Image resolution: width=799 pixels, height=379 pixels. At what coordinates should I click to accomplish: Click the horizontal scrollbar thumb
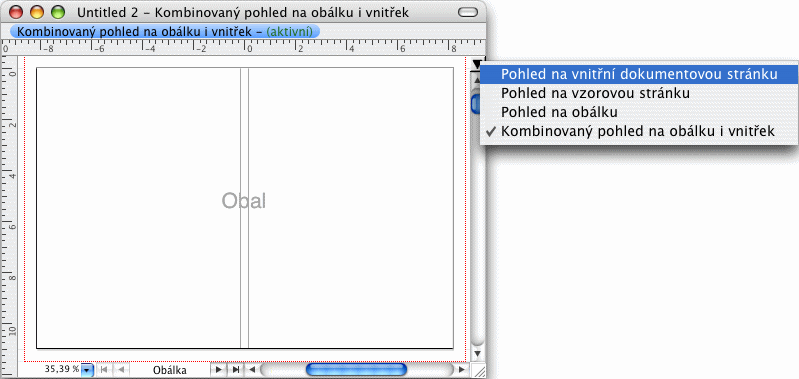pyautogui.click(x=356, y=369)
